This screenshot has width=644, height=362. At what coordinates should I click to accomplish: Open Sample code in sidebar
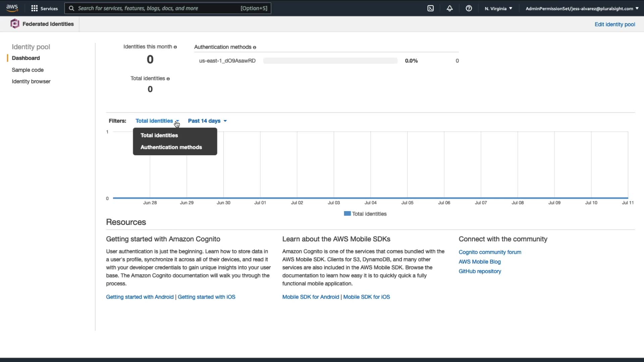pos(28,70)
